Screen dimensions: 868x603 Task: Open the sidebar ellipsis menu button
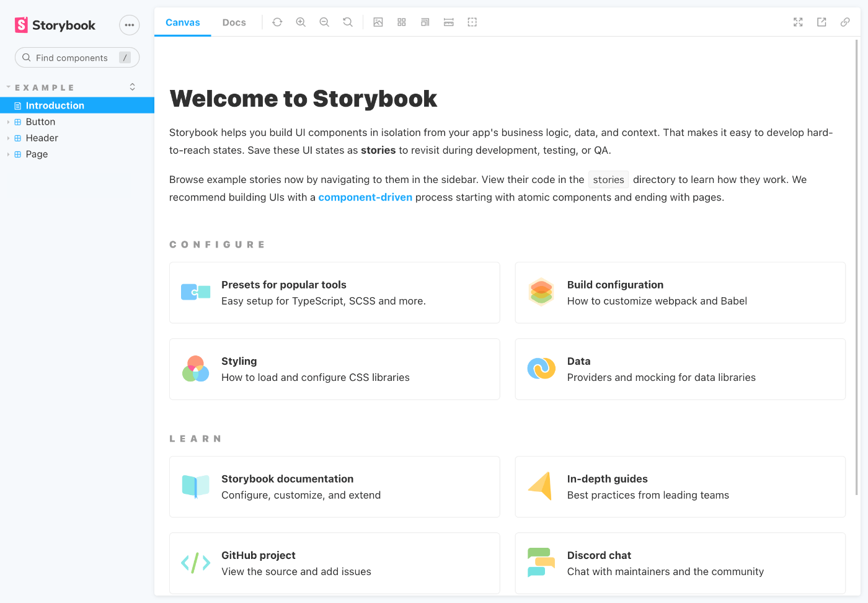click(129, 25)
